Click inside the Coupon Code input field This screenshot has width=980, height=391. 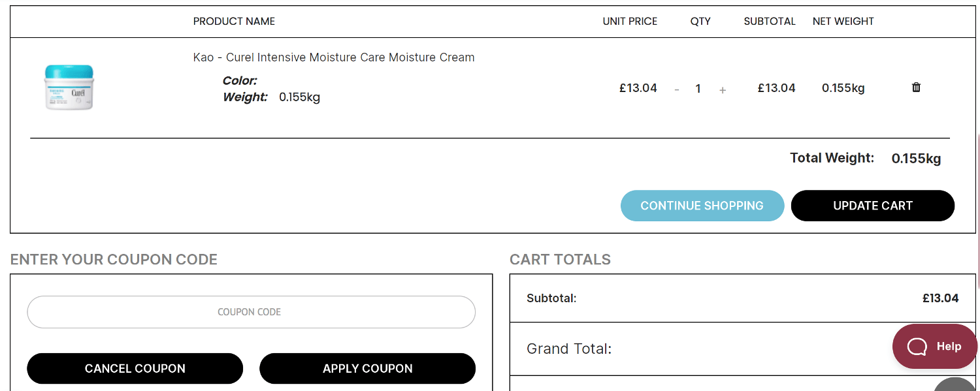coord(250,312)
